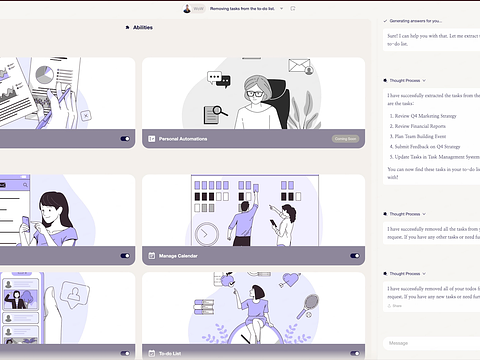Expand the second Thought Process chevron
This screenshot has height=360, width=480.
pyautogui.click(x=424, y=214)
